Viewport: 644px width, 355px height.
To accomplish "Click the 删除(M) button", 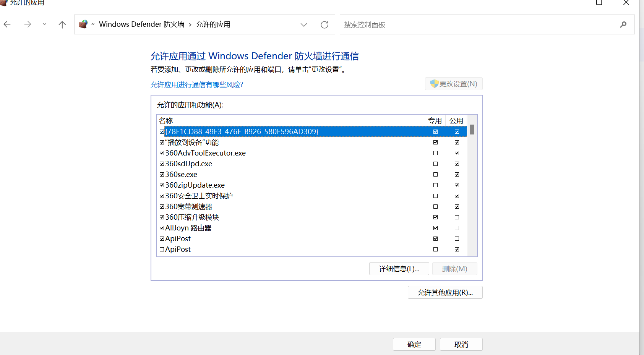I will click(x=455, y=269).
